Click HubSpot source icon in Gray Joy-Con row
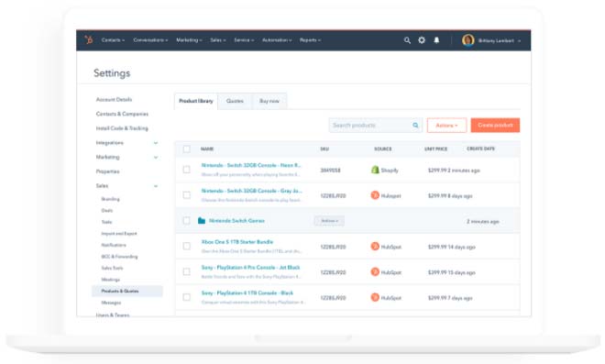The image size is (605, 364). point(375,195)
